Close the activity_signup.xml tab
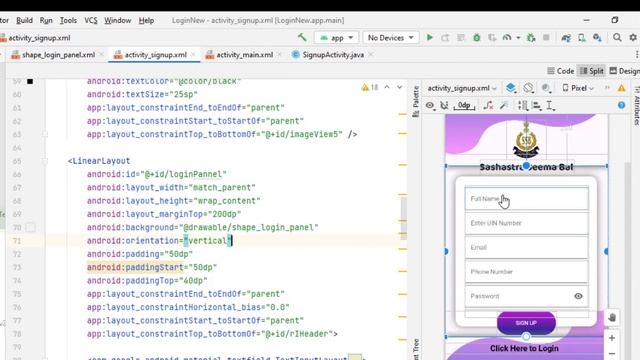The image size is (640, 360). click(193, 54)
